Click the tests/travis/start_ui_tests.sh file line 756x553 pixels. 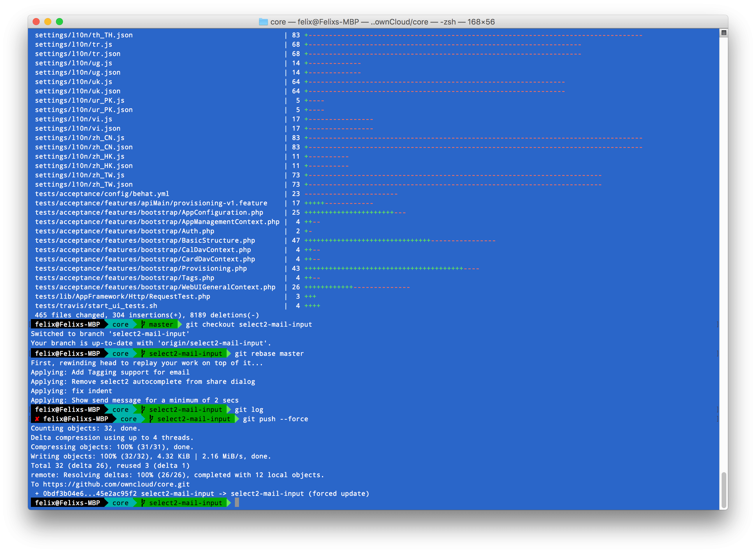(96, 306)
